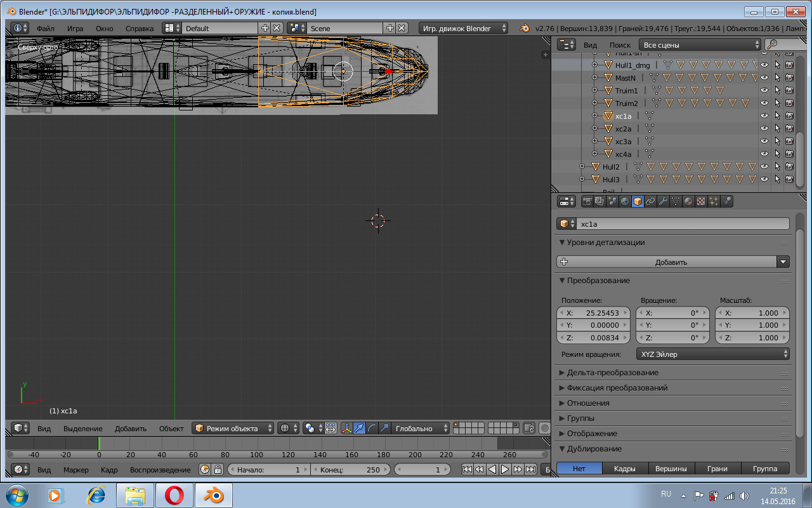Open the Particles sparkle tab
The height and width of the screenshot is (508, 812).
tap(714, 201)
